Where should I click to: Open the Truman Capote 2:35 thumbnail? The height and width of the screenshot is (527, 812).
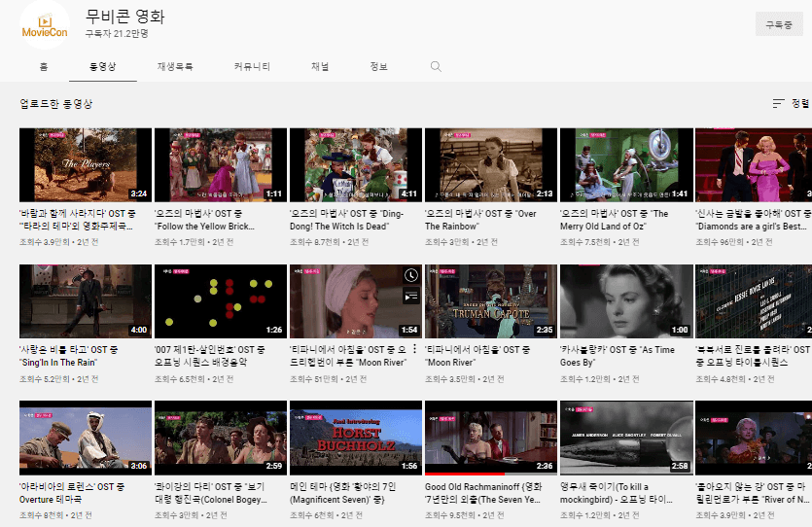click(491, 301)
